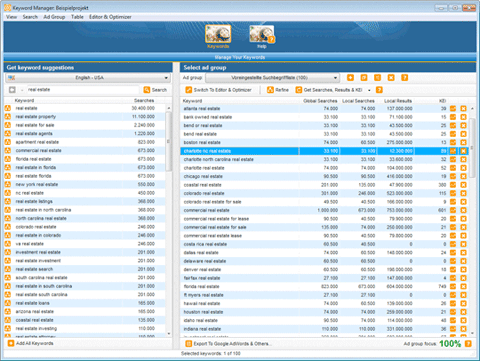Add a new ad group with plus icon
Viewport: 480px width, 361px height.
coord(350,78)
